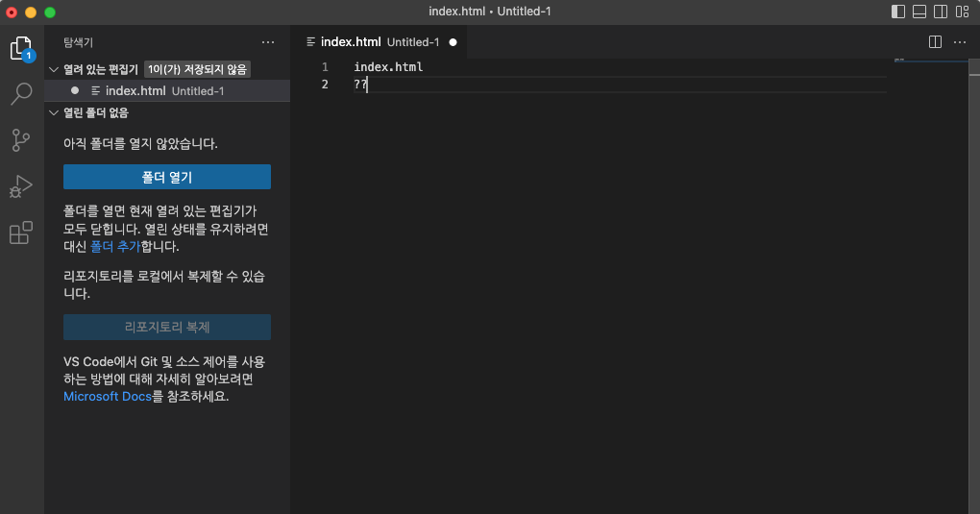The image size is (980, 514).
Task: Collapse the 열린 폴더 없음 section
Action: point(54,112)
